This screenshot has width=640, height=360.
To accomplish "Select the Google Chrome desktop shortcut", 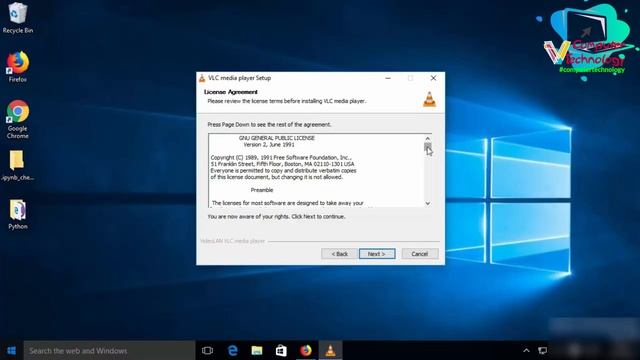I will (18, 119).
